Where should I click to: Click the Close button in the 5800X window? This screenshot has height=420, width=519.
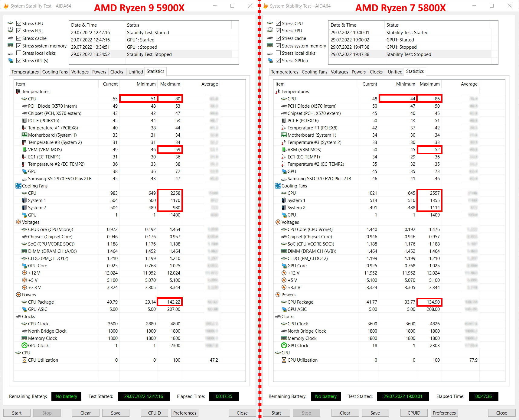(502, 413)
